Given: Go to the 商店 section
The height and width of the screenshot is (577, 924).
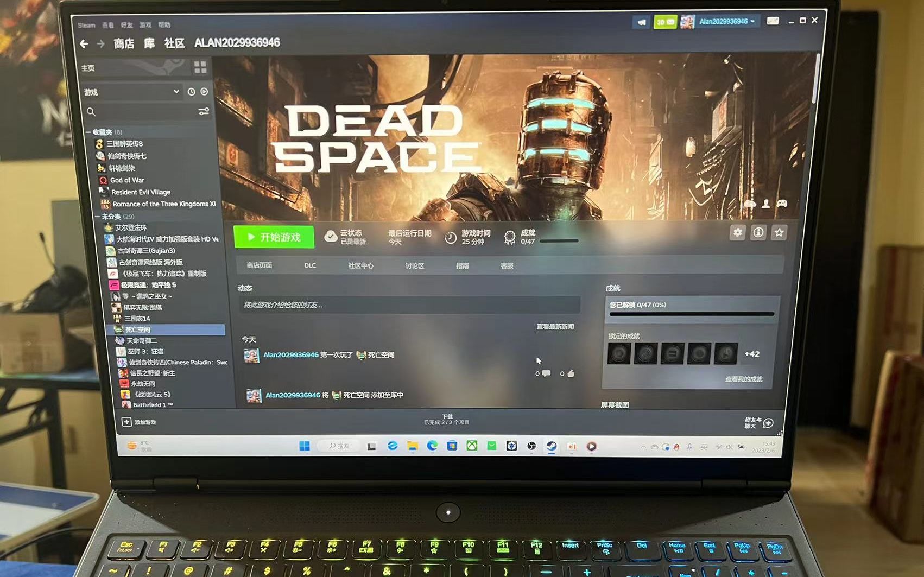Looking at the screenshot, I should (124, 43).
